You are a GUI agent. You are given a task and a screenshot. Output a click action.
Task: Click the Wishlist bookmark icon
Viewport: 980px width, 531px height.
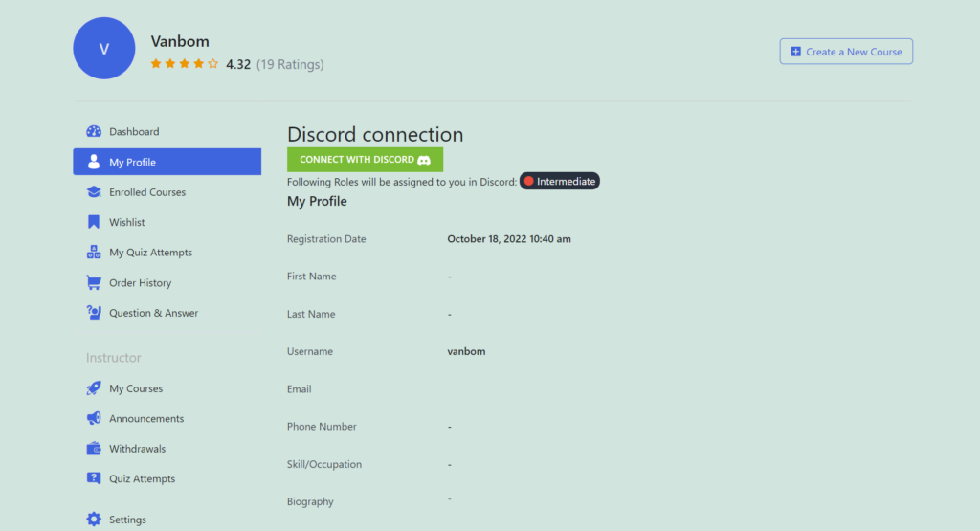(94, 222)
